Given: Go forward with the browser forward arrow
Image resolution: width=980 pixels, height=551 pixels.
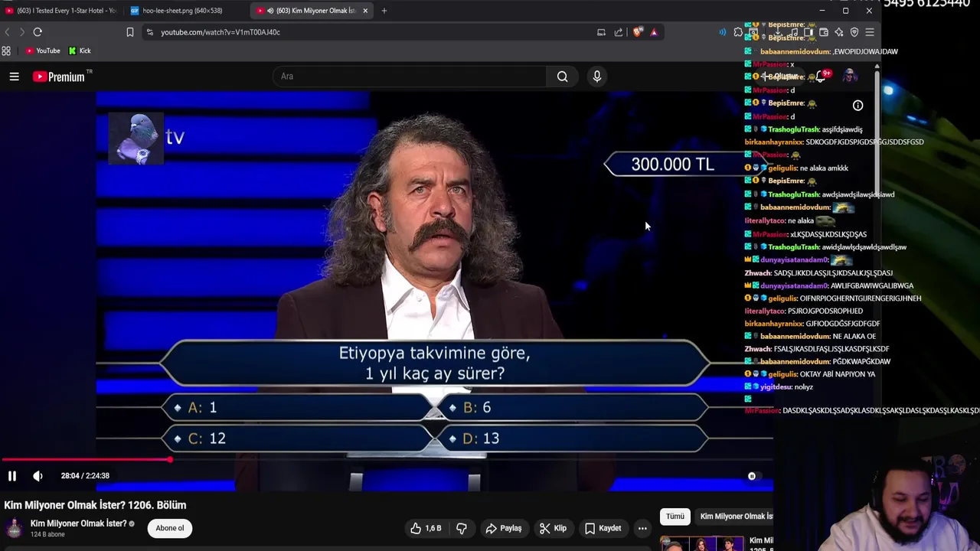Looking at the screenshot, I should point(21,32).
